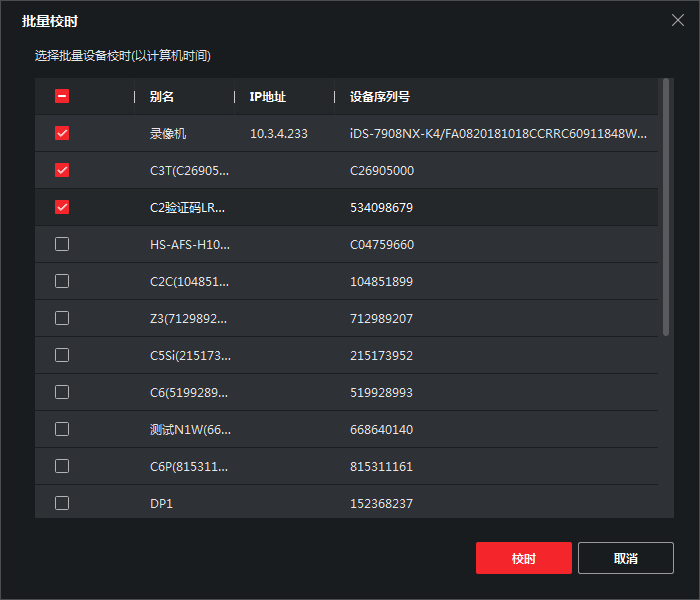Select the 测试N1W device checkbox
700x600 pixels.
pos(62,429)
